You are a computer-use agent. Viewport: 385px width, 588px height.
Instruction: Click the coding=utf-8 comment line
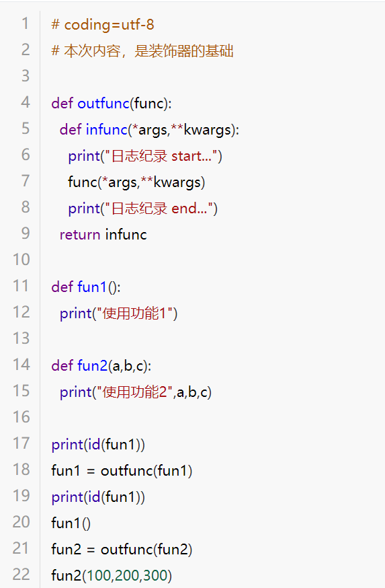click(103, 25)
